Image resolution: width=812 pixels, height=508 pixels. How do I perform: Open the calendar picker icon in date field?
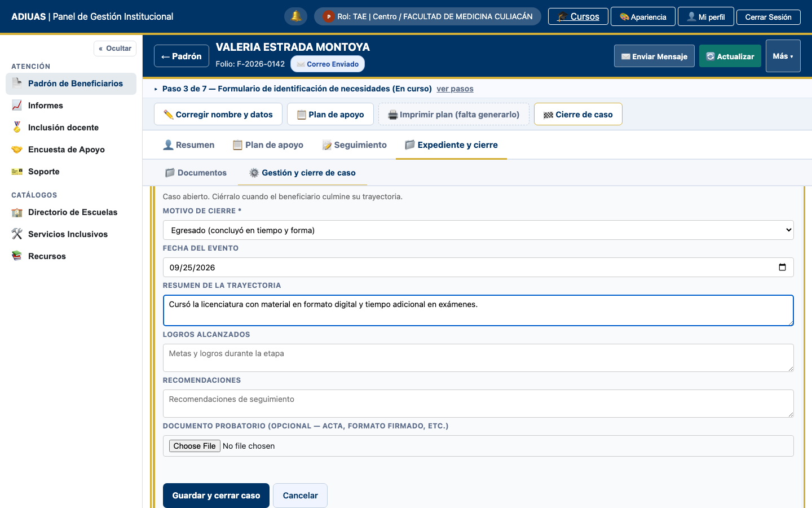point(782,267)
